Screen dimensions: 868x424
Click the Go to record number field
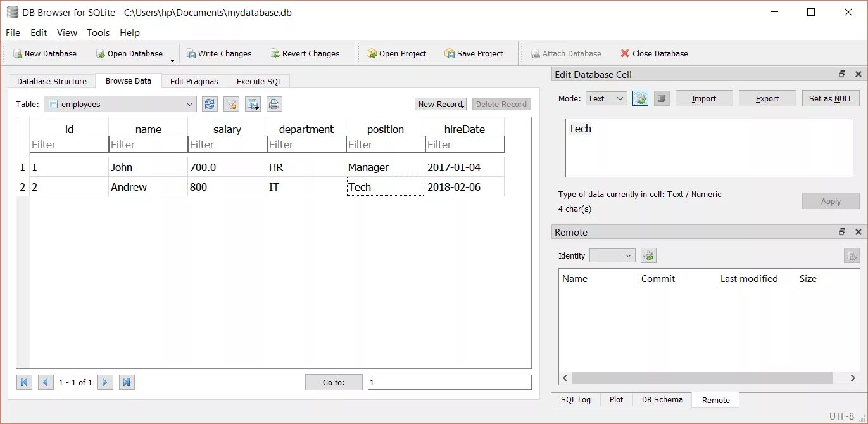pos(450,382)
